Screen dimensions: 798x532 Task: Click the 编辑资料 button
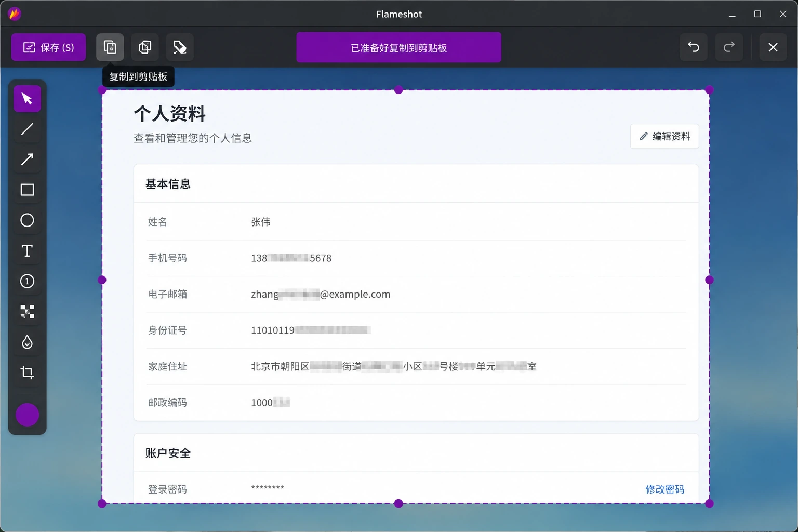point(664,136)
